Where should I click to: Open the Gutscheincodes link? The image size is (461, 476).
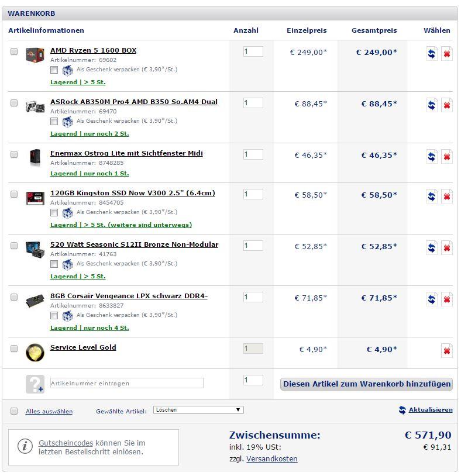click(66, 443)
